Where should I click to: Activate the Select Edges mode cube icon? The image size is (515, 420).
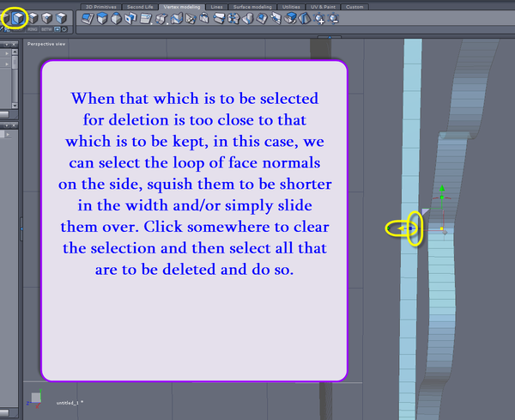coord(33,18)
